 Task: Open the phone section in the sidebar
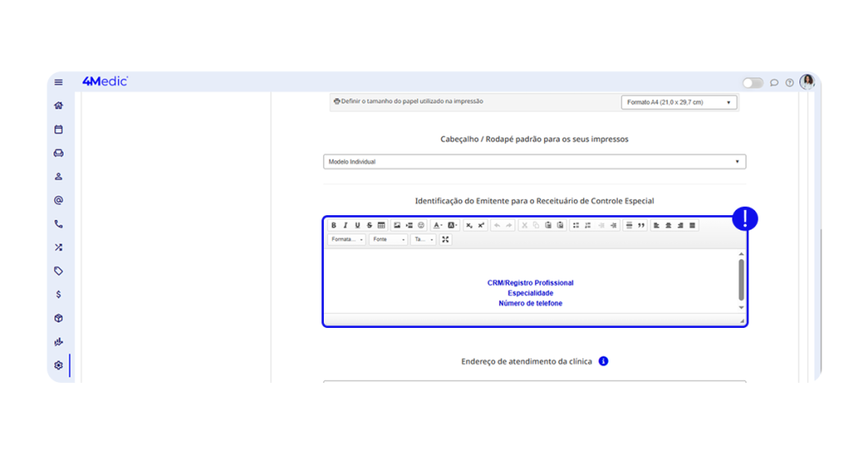tap(58, 225)
